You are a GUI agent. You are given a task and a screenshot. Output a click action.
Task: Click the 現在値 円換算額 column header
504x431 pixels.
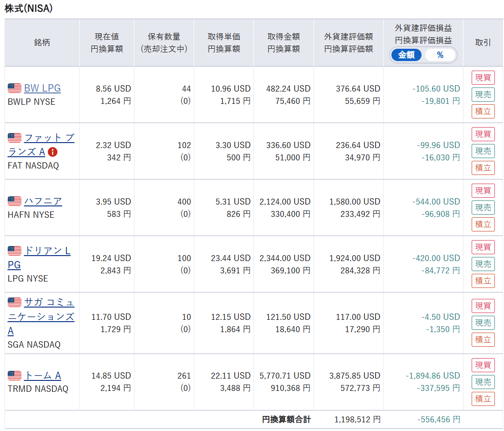pos(107,42)
